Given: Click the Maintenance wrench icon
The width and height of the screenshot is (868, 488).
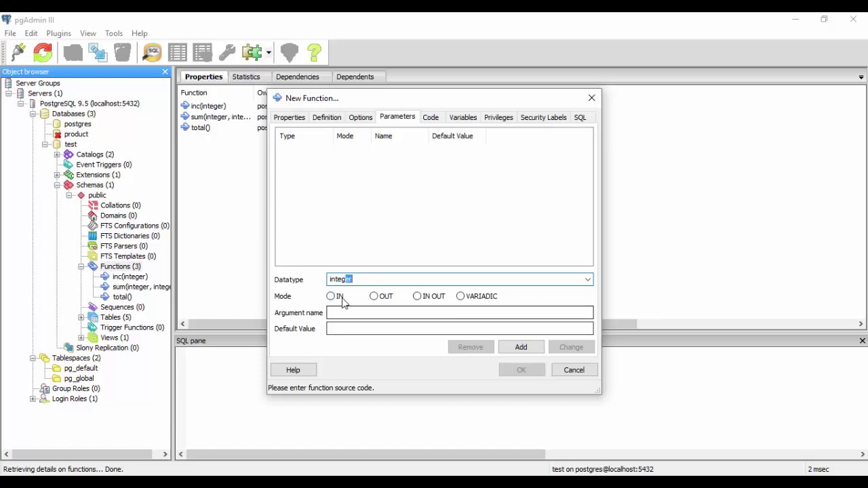Looking at the screenshot, I should tap(227, 52).
